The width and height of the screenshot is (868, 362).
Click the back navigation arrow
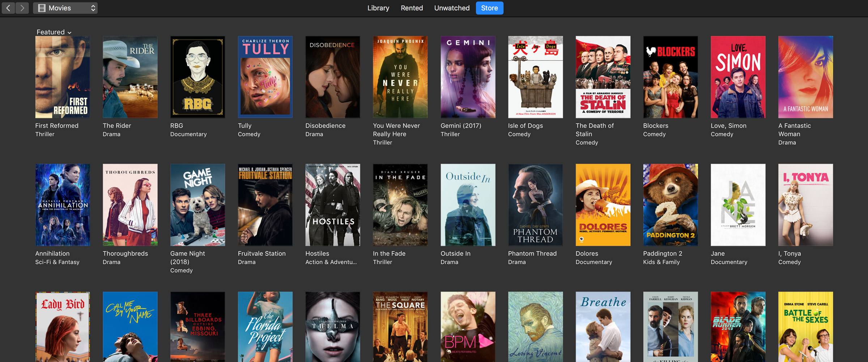[8, 8]
